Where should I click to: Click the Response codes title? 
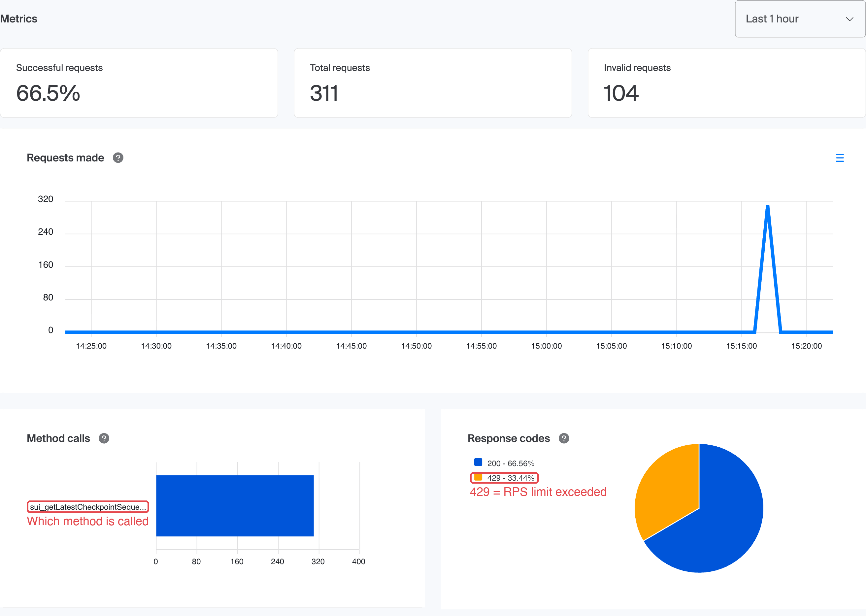[509, 438]
